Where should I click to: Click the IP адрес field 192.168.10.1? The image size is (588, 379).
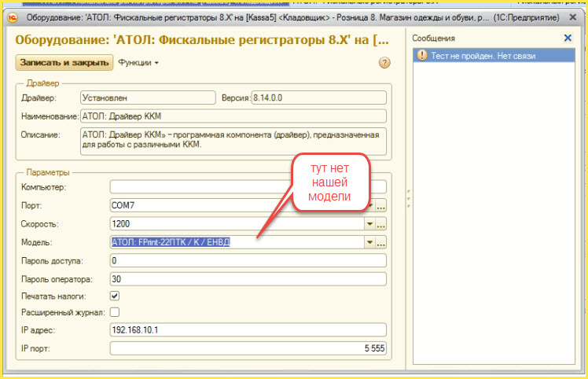(248, 329)
